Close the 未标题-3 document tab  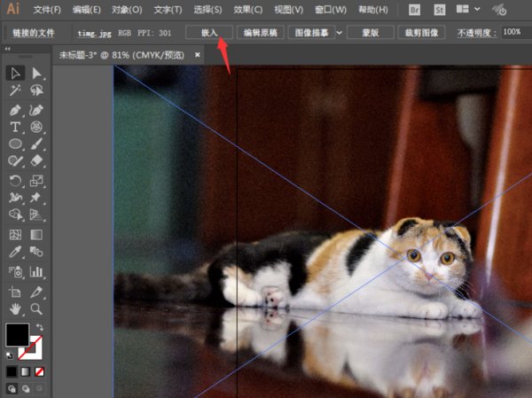click(198, 55)
